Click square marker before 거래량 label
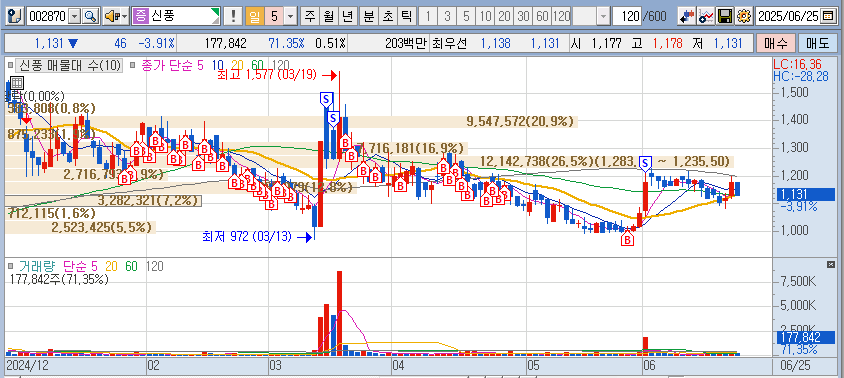The image size is (844, 378). tap(10, 266)
